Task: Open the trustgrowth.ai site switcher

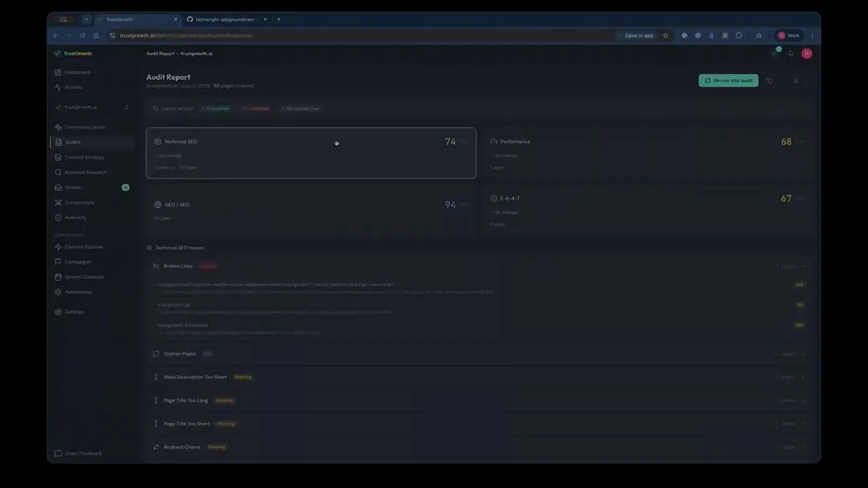Action: pos(92,107)
